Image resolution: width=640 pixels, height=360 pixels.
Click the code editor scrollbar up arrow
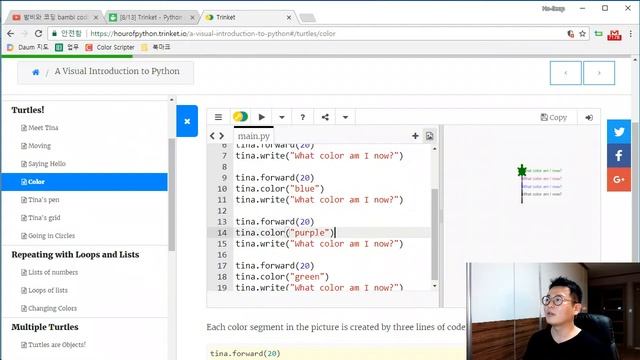click(434, 149)
